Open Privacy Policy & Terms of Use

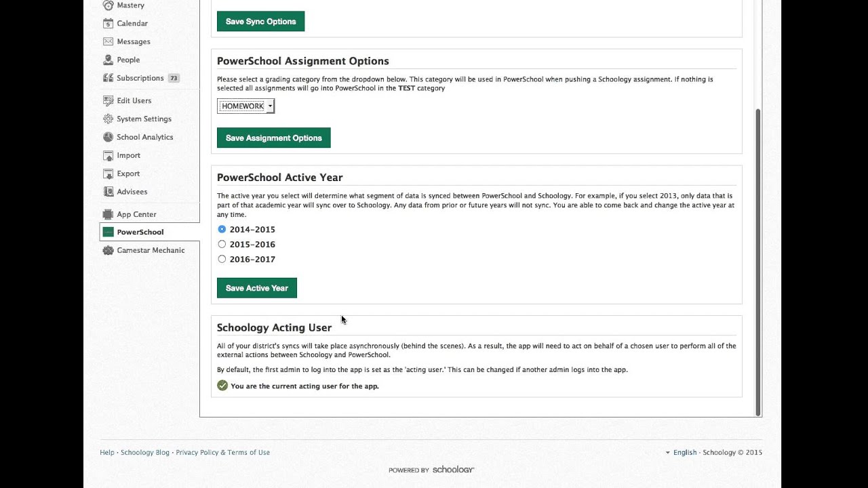[223, 452]
